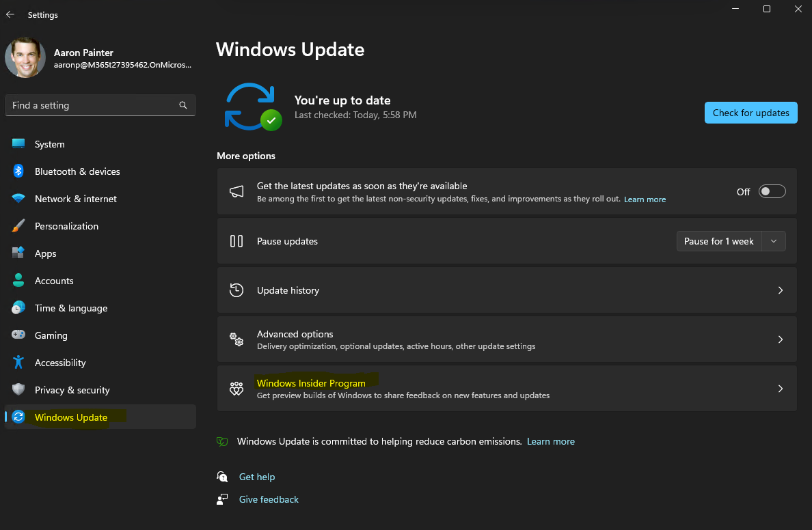Click Aaron Painter's profile picture
This screenshot has width=812, height=530.
tap(25, 57)
